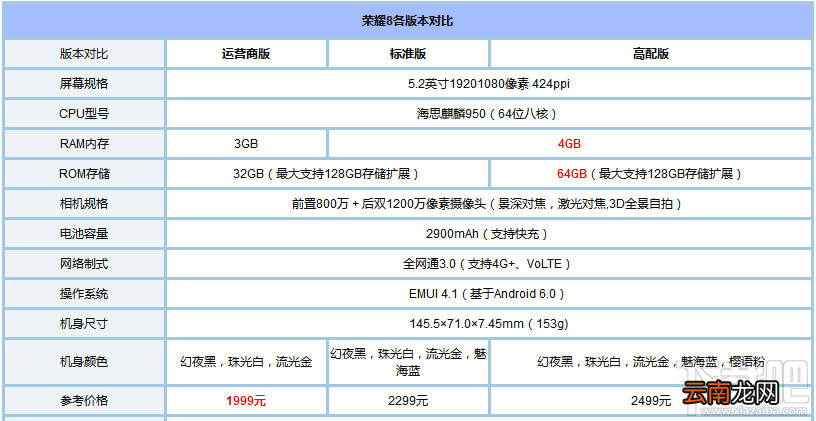This screenshot has width=816, height=421.
Task: Click the 运营商版 colors cell 幻夜黑，珠光白，流光金
Action: (x=246, y=362)
